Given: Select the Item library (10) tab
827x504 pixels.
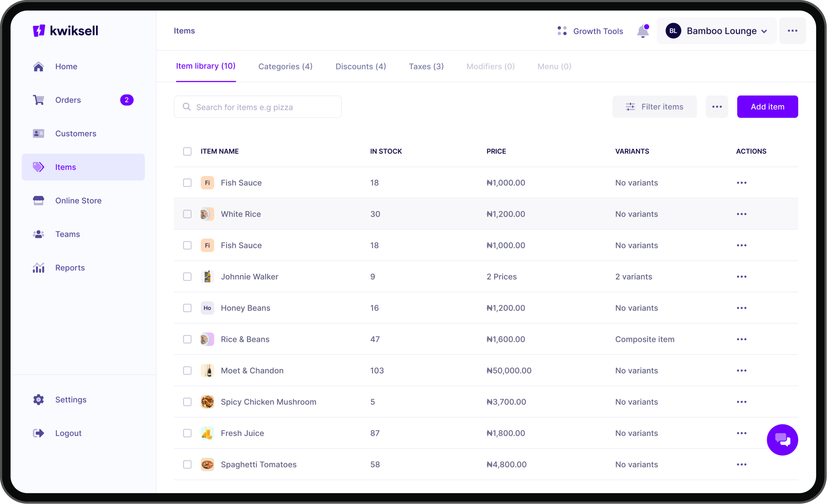Looking at the screenshot, I should 206,66.
